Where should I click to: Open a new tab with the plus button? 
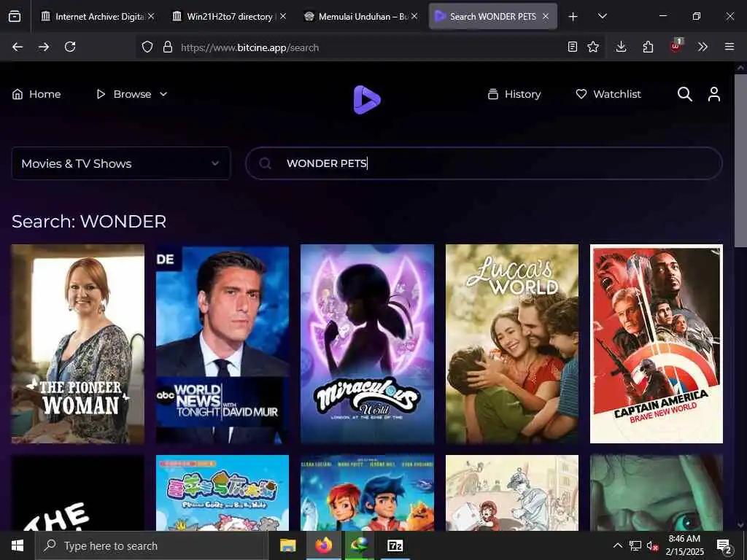pos(573,17)
